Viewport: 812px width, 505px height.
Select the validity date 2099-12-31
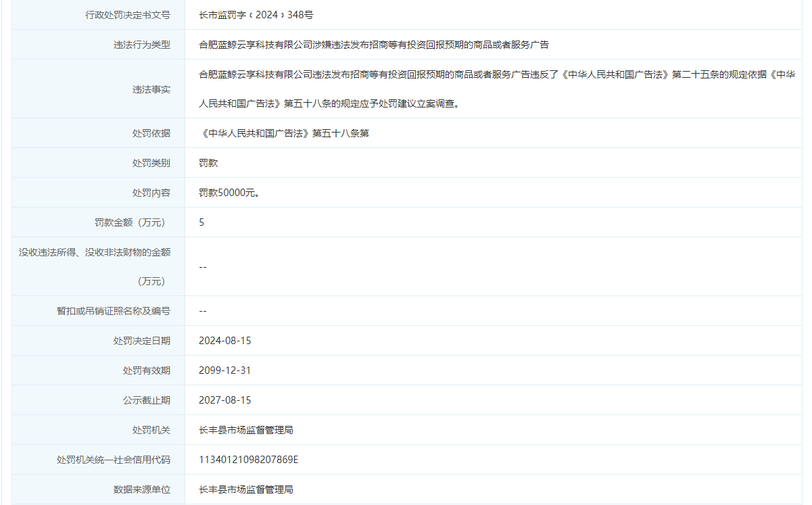pyautogui.click(x=224, y=370)
